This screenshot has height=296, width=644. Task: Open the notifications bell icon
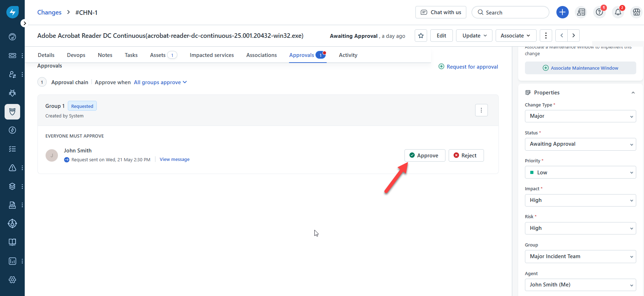coord(618,12)
